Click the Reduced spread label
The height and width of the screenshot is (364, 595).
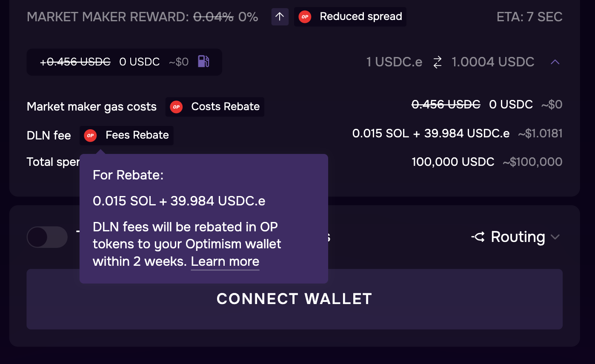[360, 17]
